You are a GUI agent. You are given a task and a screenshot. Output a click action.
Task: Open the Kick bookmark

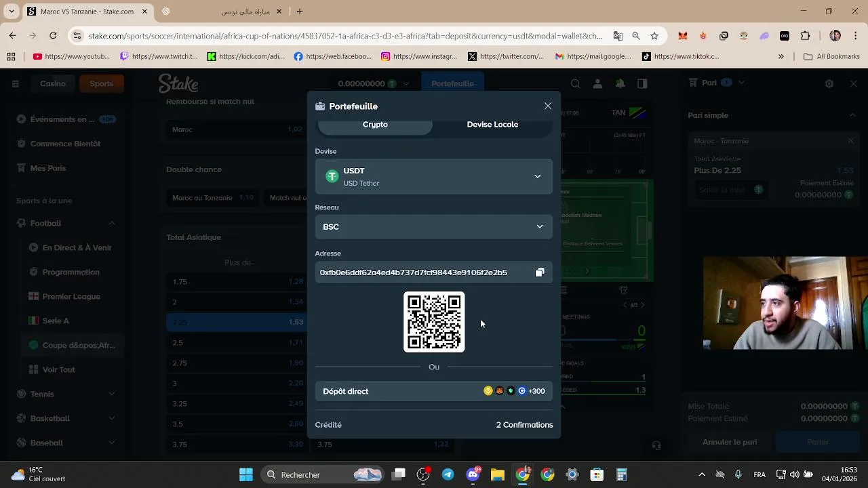pos(245,57)
